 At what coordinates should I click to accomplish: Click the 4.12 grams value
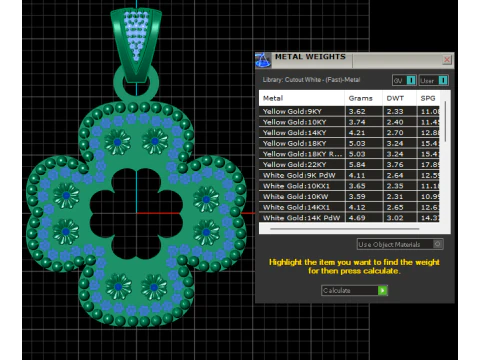357,207
